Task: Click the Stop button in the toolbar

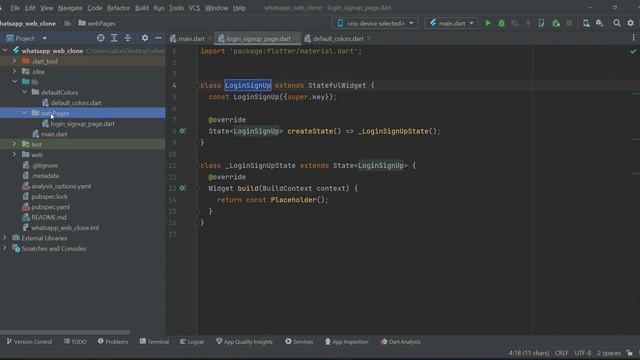Action: [x=569, y=24]
